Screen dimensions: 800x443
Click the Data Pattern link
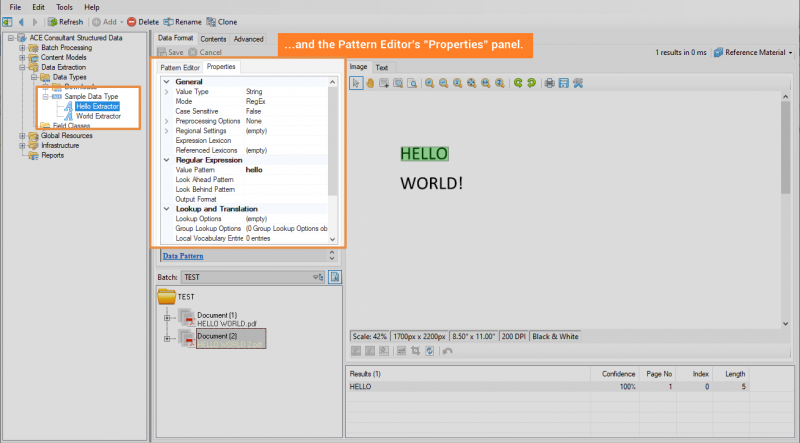pyautogui.click(x=184, y=256)
